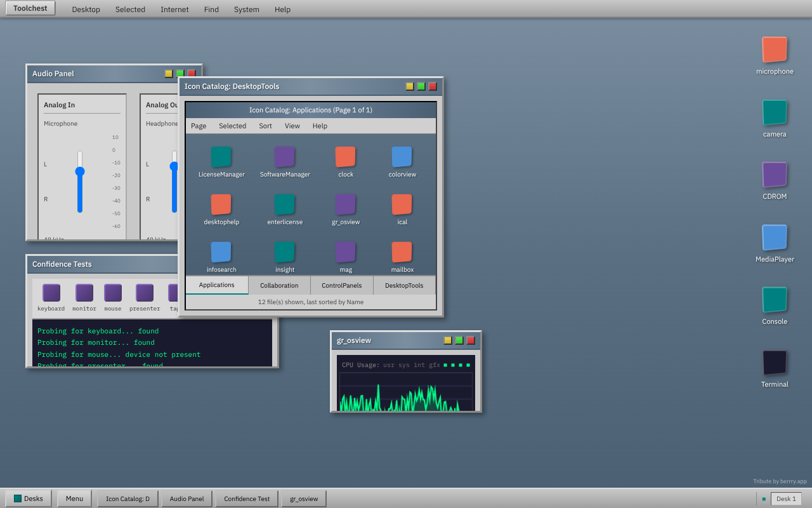Launch MediaPlayer from the desktop icons

click(x=775, y=236)
